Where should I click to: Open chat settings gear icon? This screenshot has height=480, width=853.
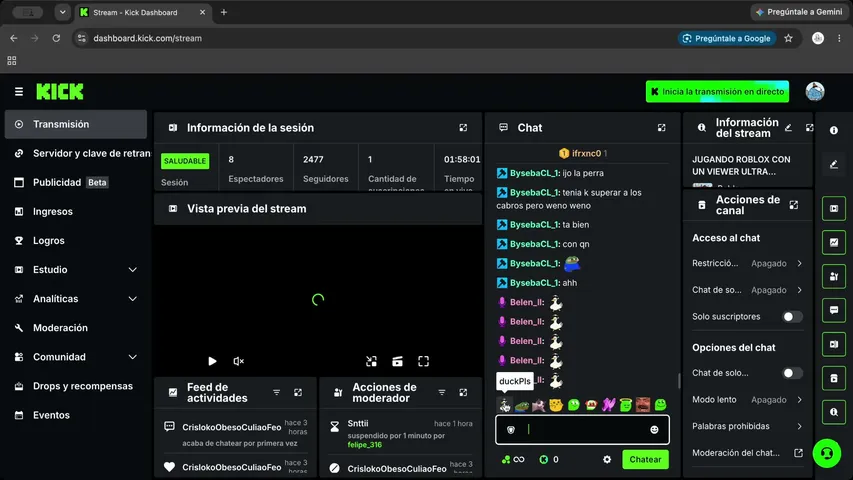click(607, 459)
